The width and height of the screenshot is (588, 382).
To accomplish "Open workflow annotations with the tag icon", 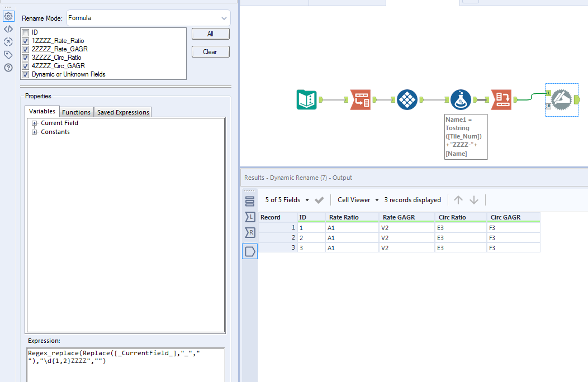I will (x=8, y=54).
